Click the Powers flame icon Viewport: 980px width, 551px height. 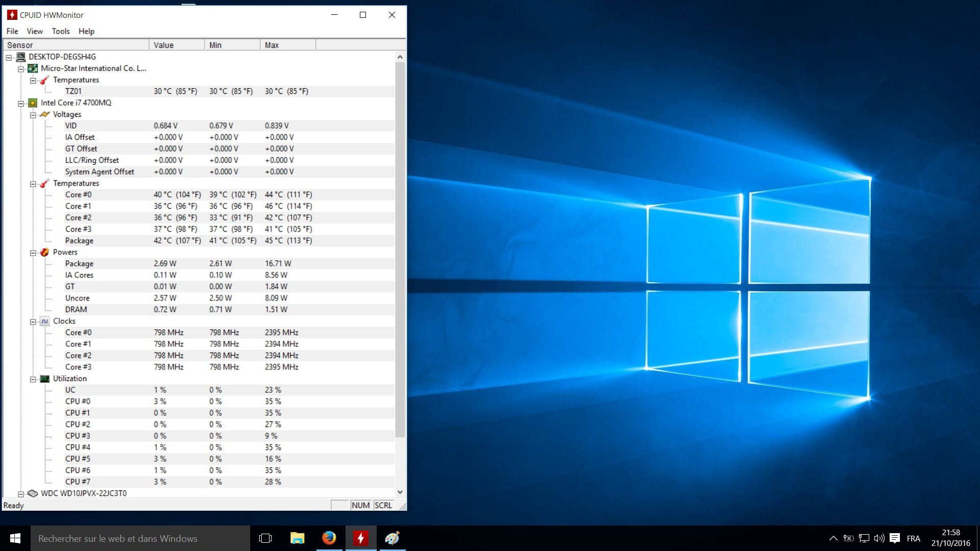coord(45,252)
